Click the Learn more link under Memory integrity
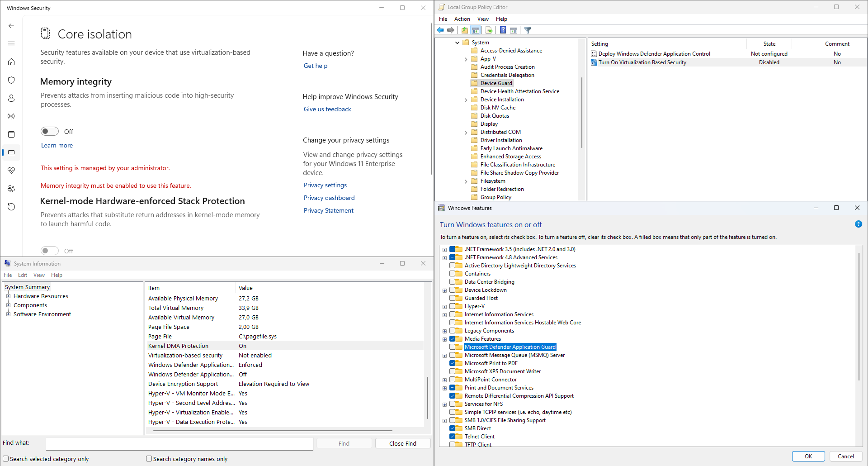This screenshot has height=466, width=868. point(57,145)
